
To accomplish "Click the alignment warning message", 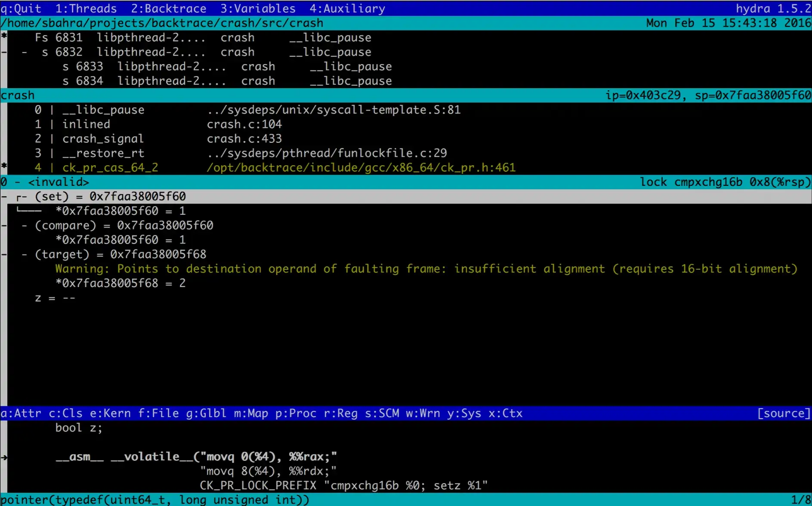I will click(426, 269).
